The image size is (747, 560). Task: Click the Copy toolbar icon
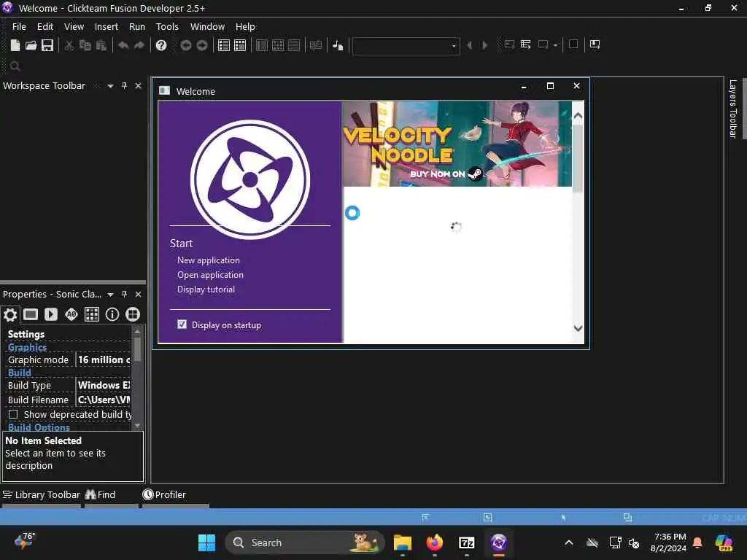85,45
